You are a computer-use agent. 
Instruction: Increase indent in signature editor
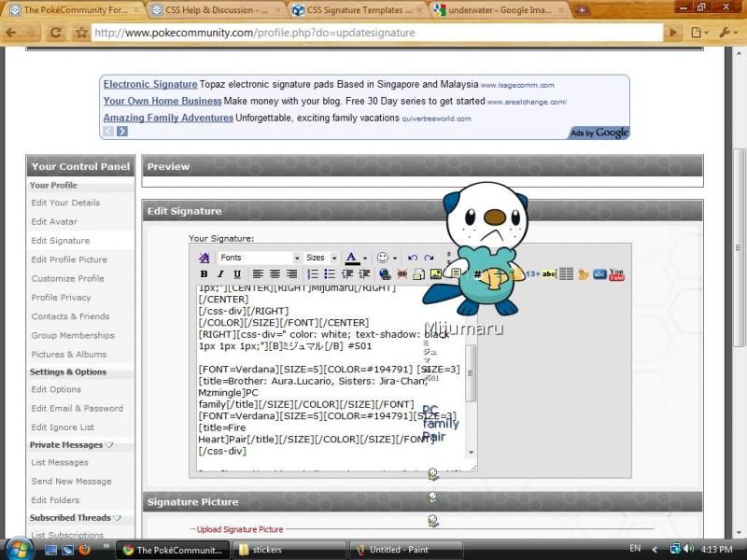(x=364, y=274)
